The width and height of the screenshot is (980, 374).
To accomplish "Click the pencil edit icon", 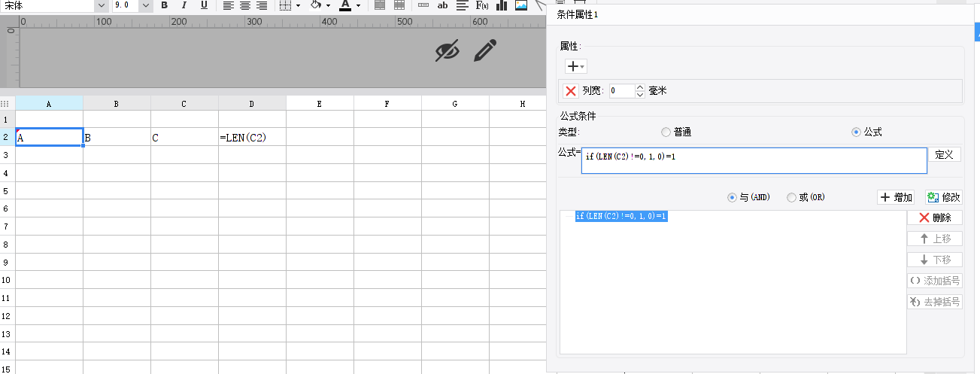I will tap(486, 50).
